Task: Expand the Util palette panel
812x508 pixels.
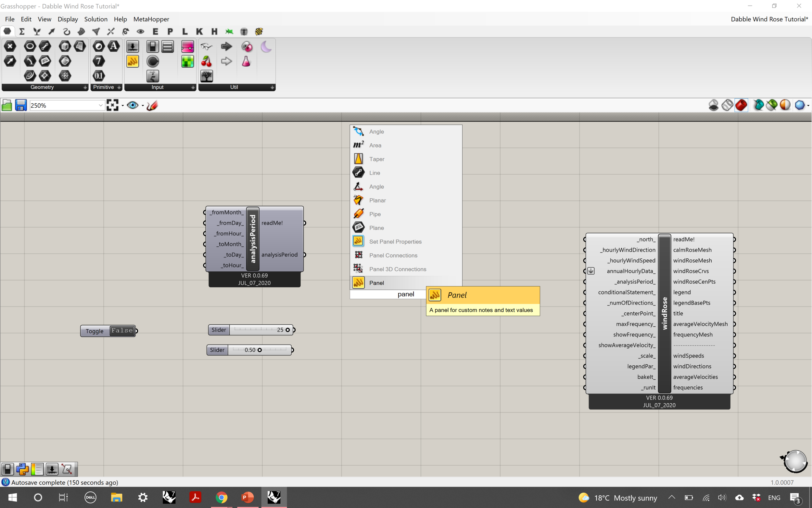Action: tap(272, 87)
